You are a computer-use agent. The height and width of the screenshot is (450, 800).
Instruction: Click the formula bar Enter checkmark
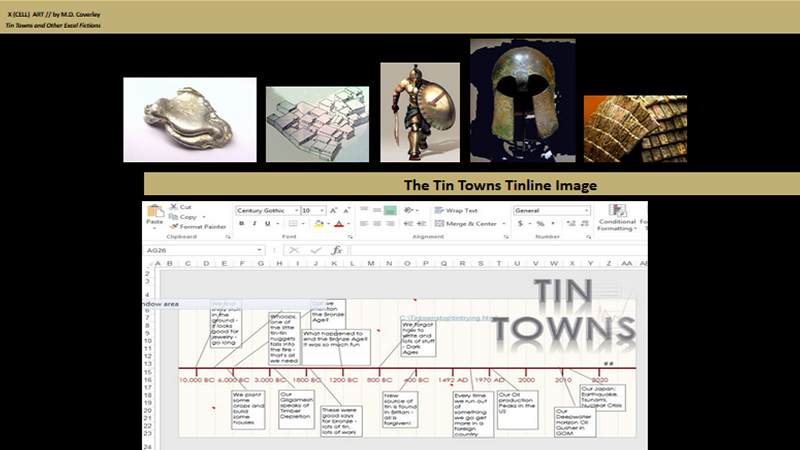316,250
